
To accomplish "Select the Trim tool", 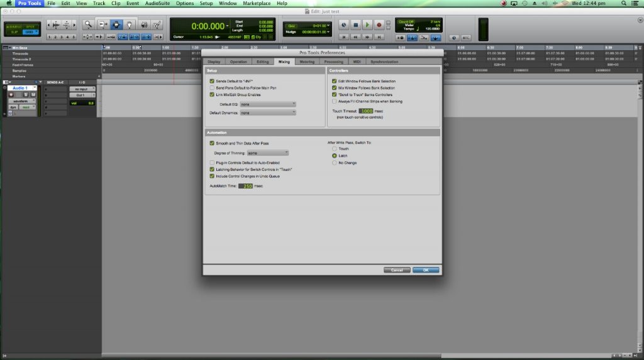I will [x=104, y=25].
